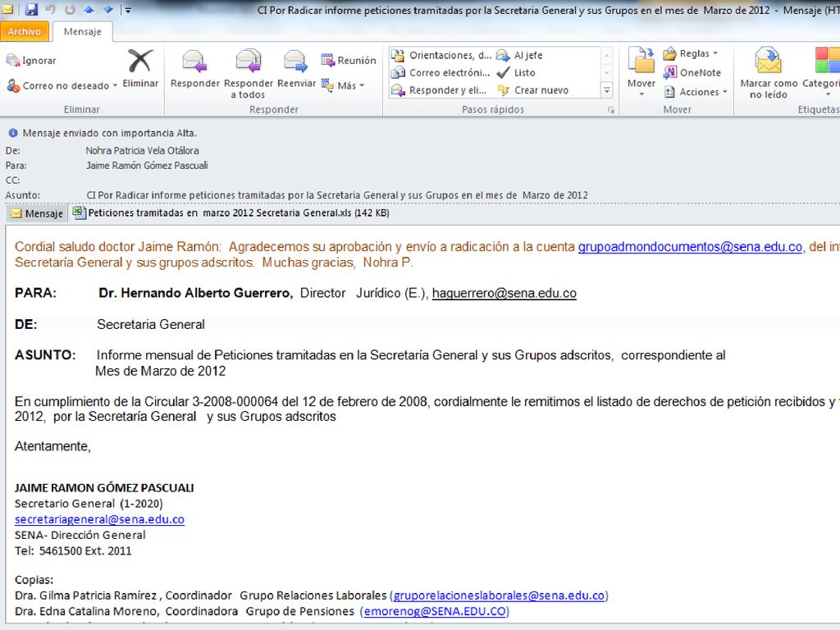Open the Reglas dropdown
The width and height of the screenshot is (840, 630).
(x=691, y=53)
